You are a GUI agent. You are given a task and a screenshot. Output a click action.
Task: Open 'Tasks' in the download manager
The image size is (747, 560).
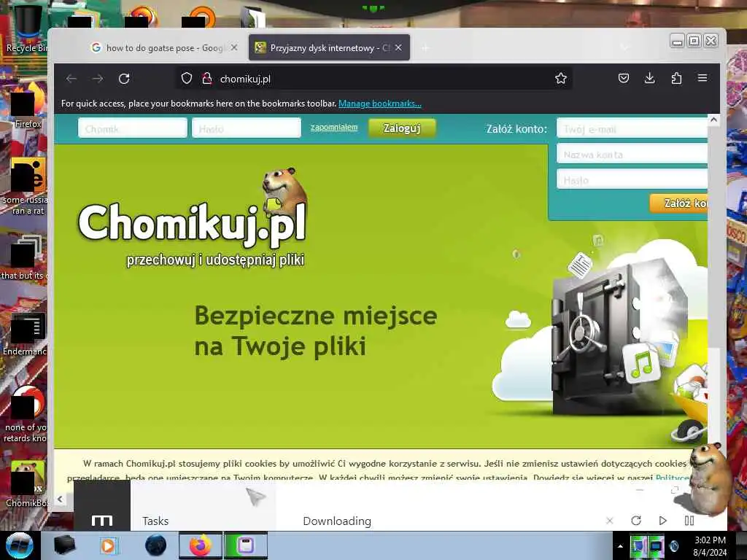coord(155,521)
